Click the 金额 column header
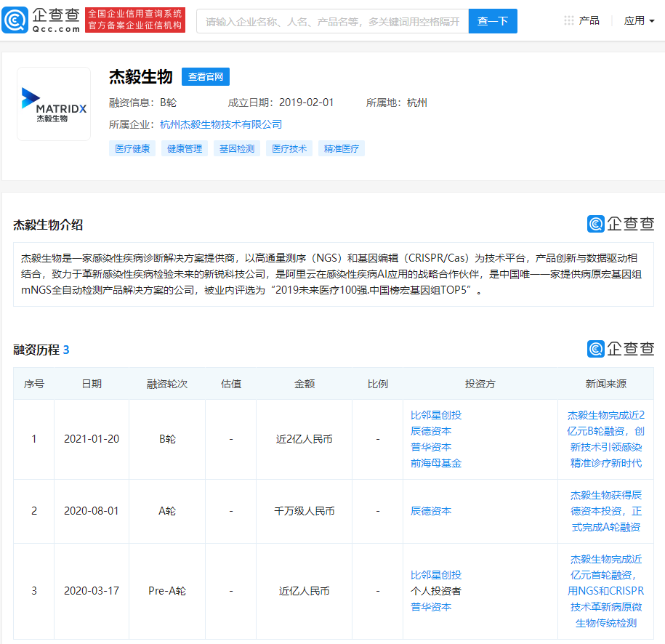 (304, 384)
